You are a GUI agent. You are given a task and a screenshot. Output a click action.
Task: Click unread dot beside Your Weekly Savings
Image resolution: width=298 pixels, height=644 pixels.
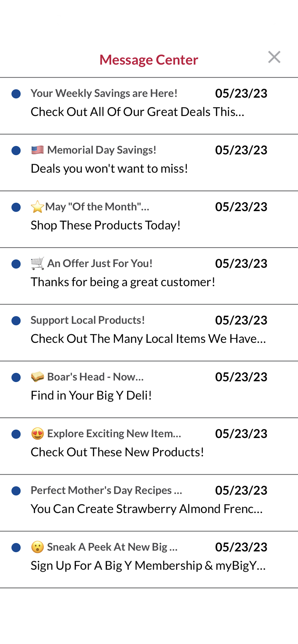click(x=16, y=94)
